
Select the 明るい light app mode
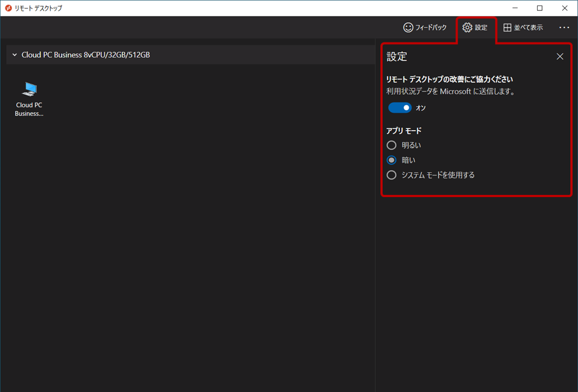(x=391, y=145)
